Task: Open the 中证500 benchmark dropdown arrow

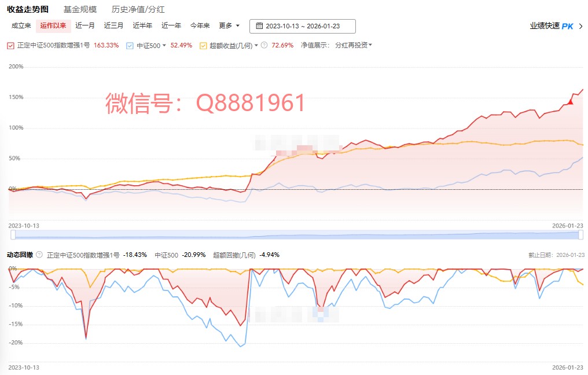Action: (164, 45)
